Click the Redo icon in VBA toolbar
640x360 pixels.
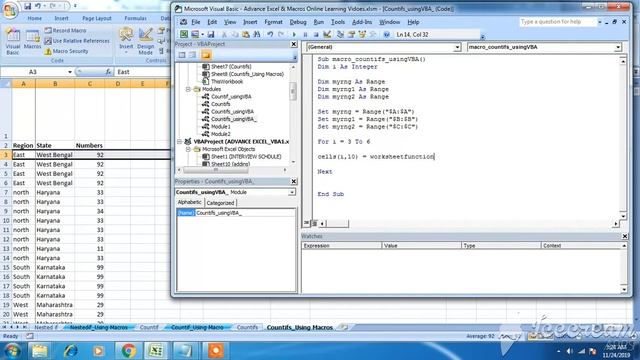[281, 35]
